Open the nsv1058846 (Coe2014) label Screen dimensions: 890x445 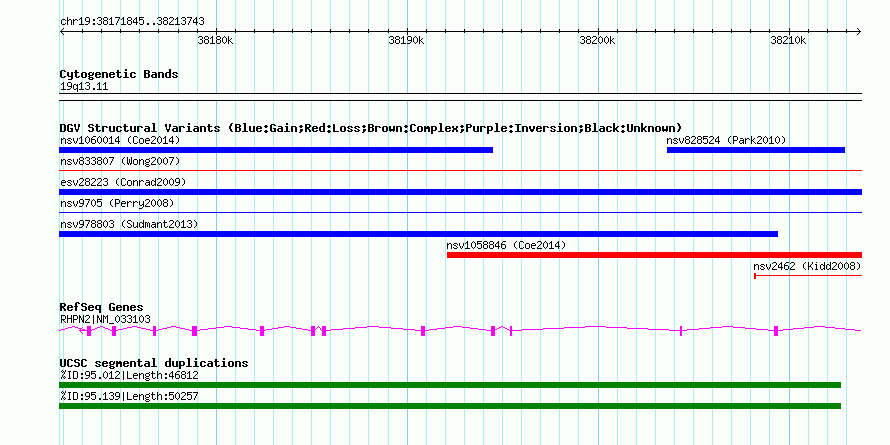click(506, 245)
